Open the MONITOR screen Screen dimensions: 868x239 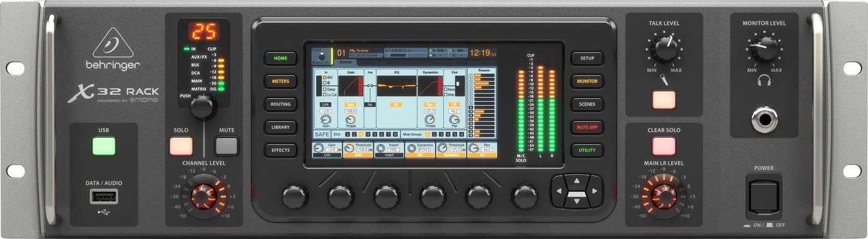(587, 81)
